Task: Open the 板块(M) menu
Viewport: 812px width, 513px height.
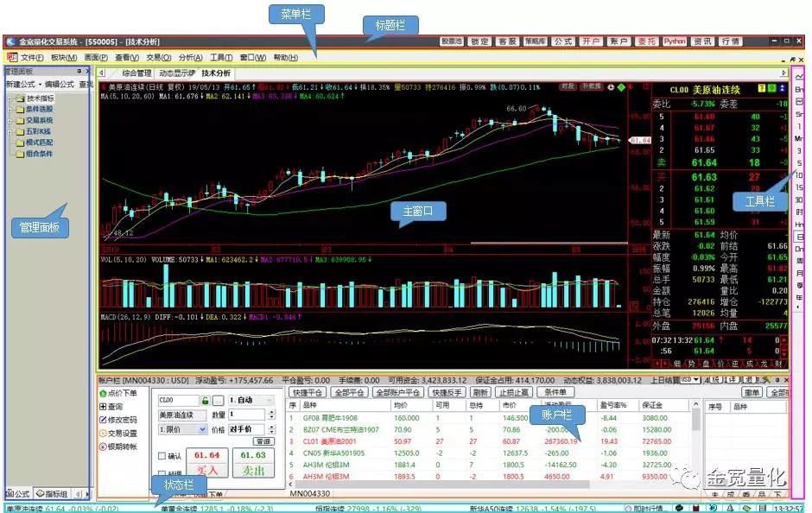Action: pos(64,58)
